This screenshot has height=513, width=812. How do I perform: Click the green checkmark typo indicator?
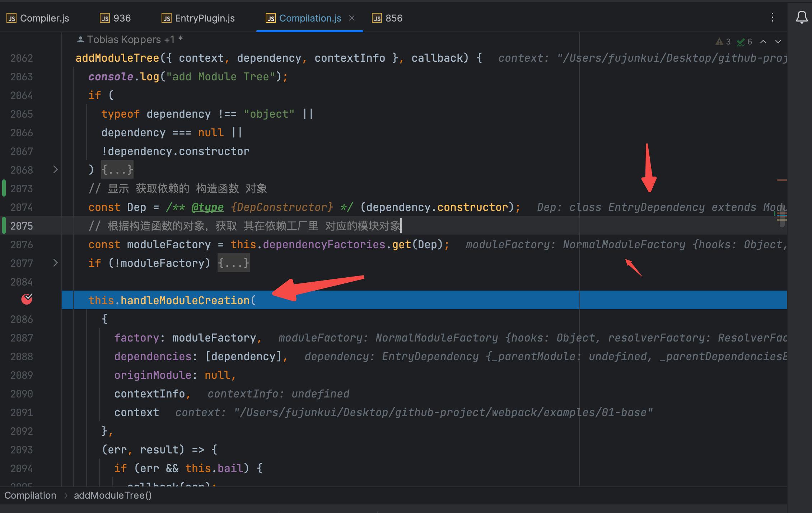coord(741,42)
